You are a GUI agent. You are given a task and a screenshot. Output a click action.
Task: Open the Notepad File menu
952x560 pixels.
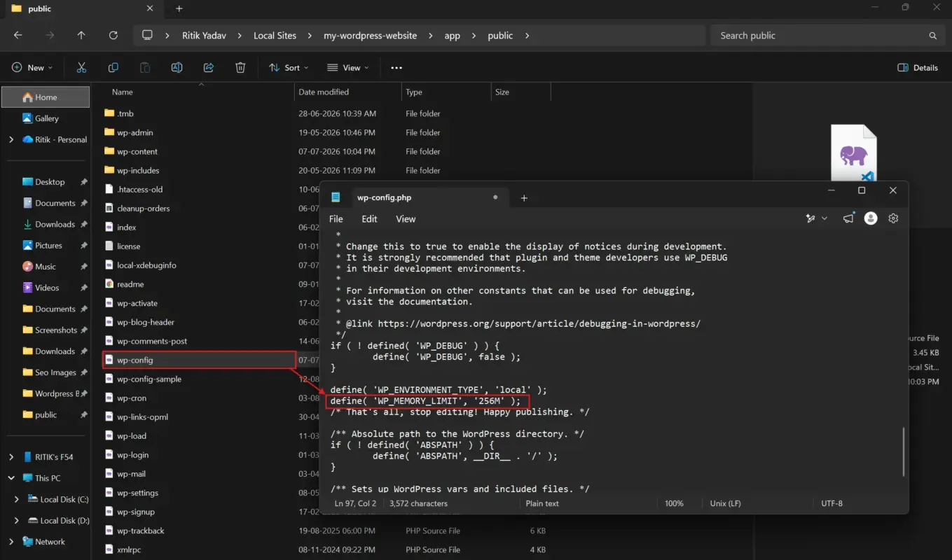pos(336,219)
